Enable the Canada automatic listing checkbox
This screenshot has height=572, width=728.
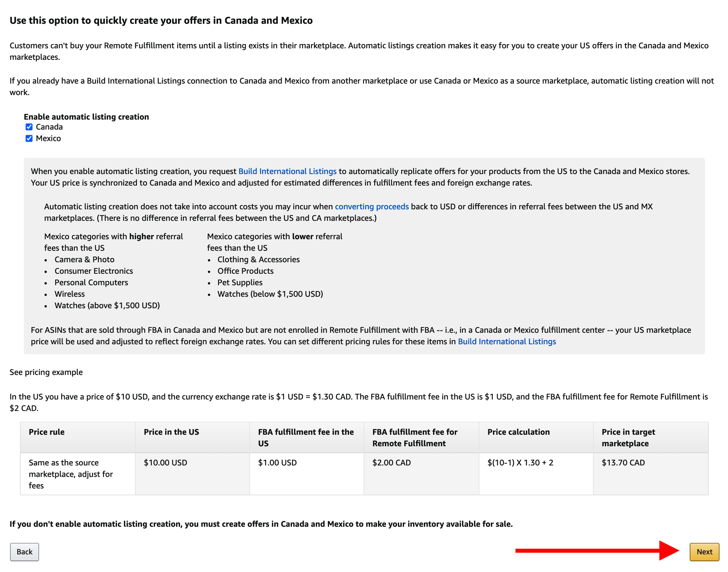[x=29, y=127]
